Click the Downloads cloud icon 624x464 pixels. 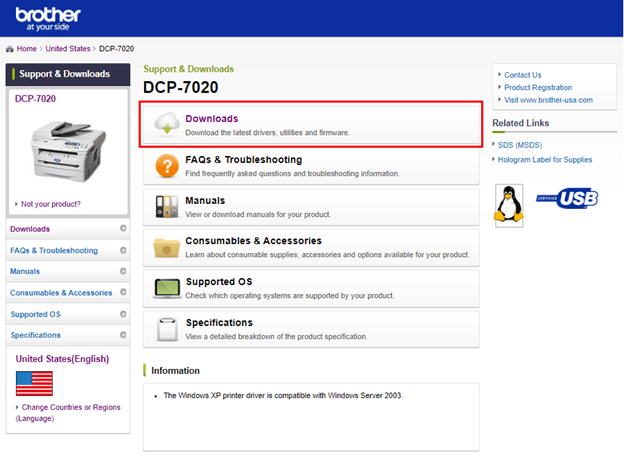tap(167, 124)
